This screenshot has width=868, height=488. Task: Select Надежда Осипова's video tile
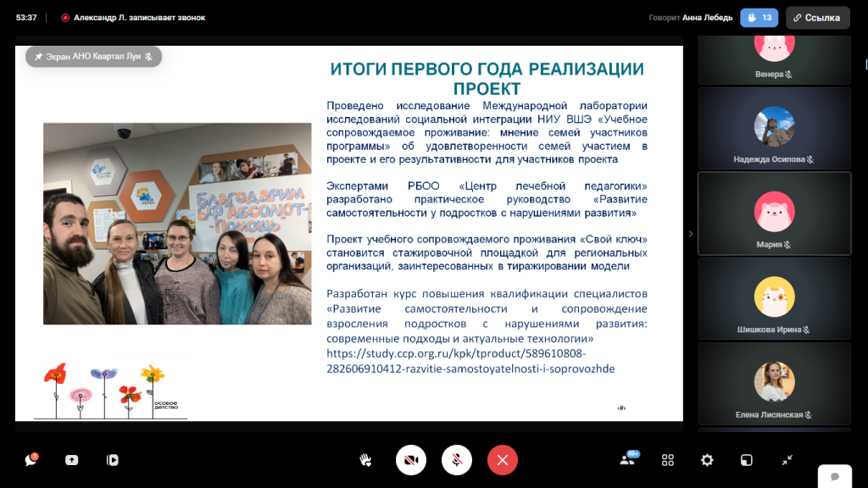click(774, 128)
